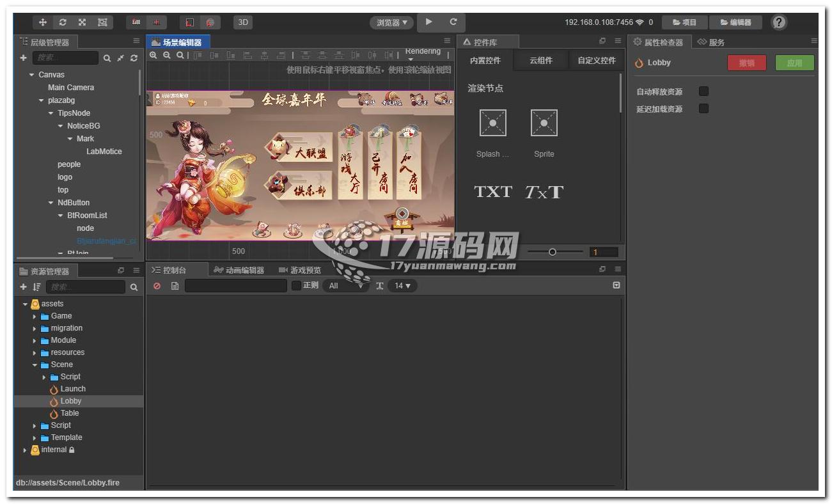Clear the console log output
832x504 pixels.
click(x=157, y=286)
